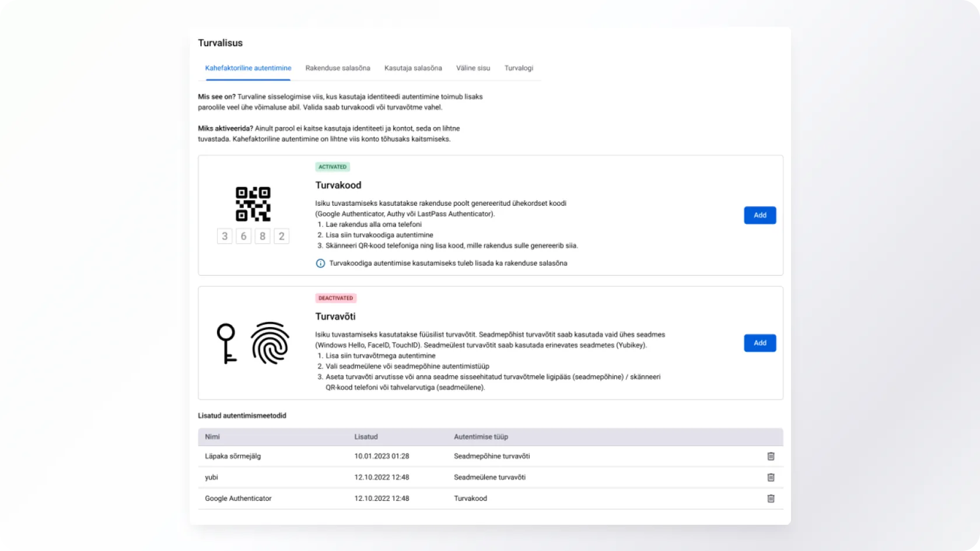The height and width of the screenshot is (551, 980).
Task: Select the Turvalogi tab
Action: coord(519,68)
